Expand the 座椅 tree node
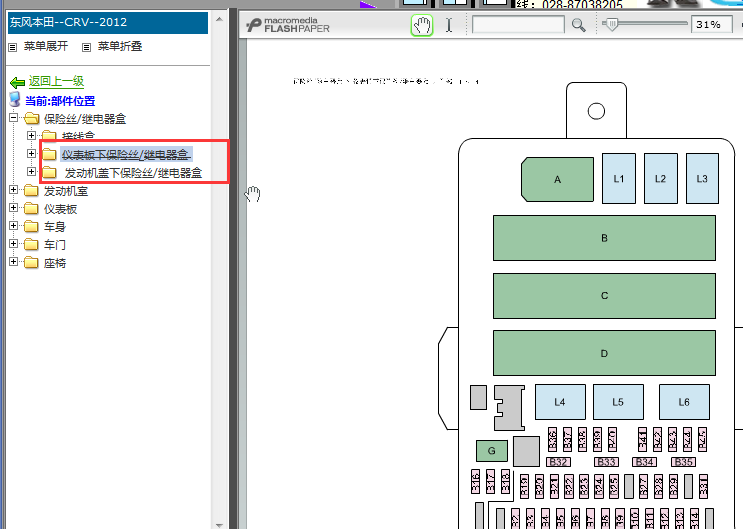This screenshot has height=529, width=743. pos(13,262)
